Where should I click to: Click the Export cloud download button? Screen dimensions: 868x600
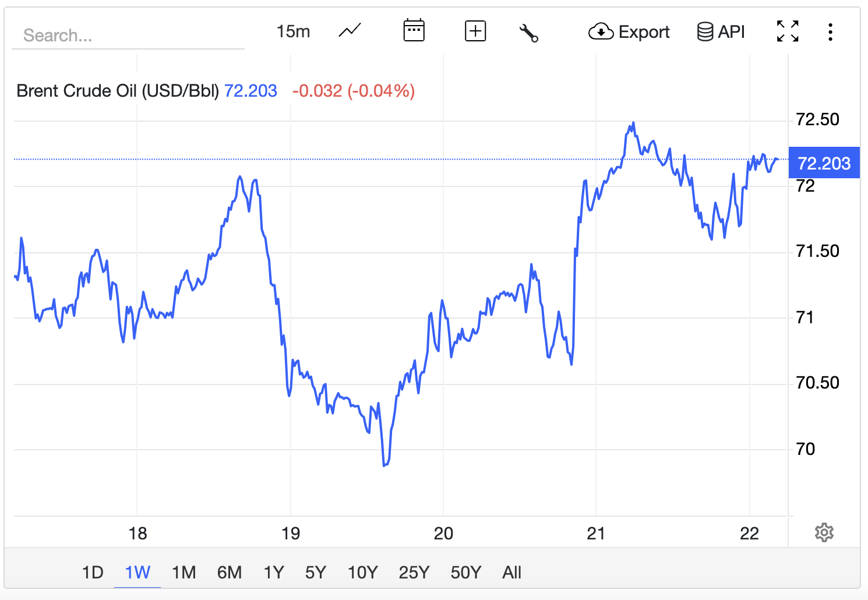click(629, 31)
